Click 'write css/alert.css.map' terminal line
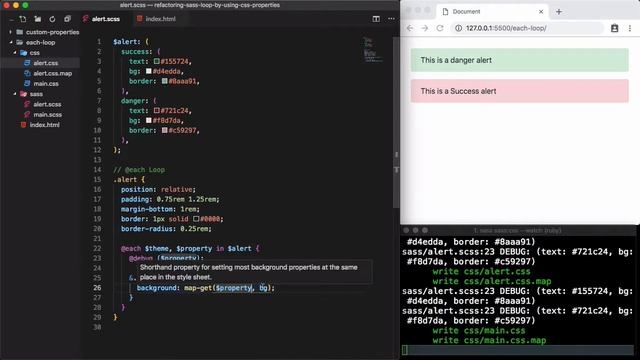Image resolution: width=640 pixels, height=360 pixels. click(492, 281)
